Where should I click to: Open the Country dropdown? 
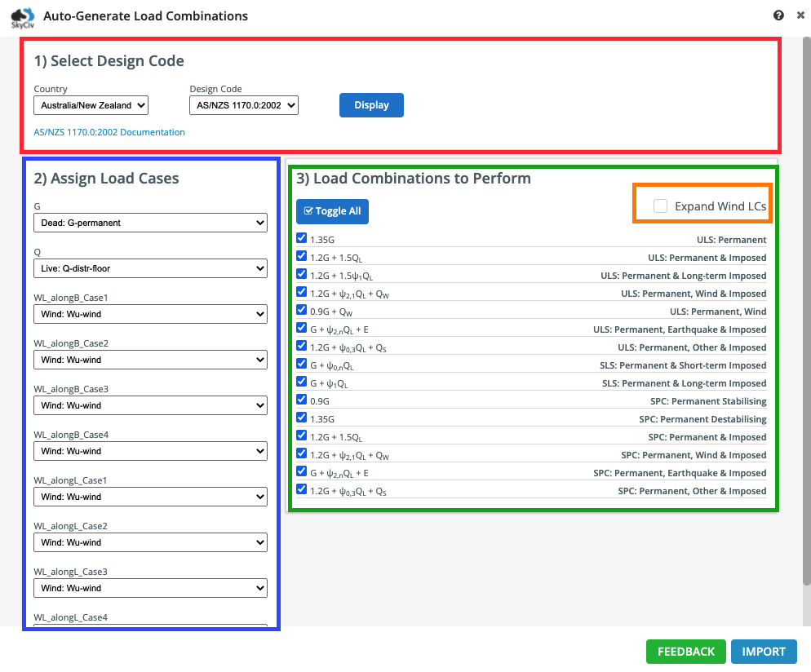click(91, 105)
